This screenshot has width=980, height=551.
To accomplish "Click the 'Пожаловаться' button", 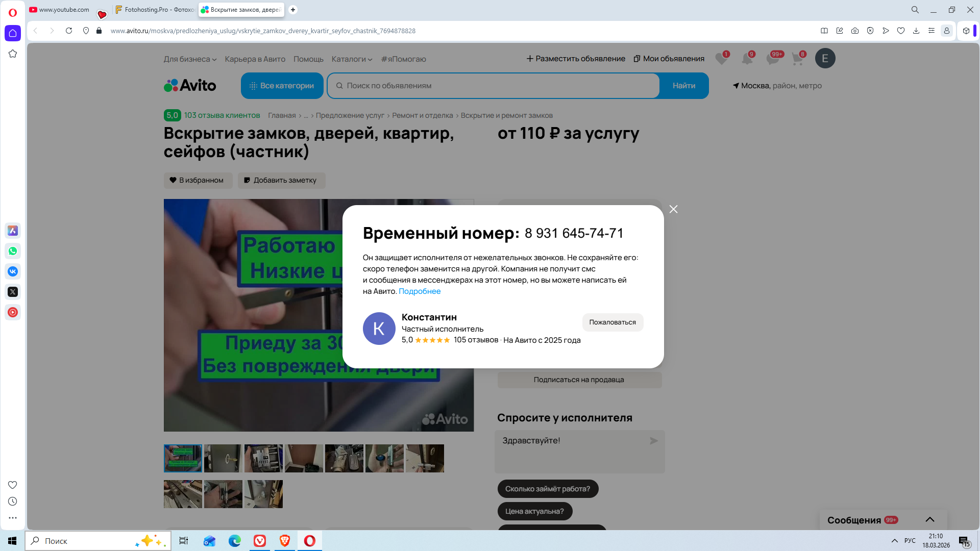I will [x=612, y=322].
